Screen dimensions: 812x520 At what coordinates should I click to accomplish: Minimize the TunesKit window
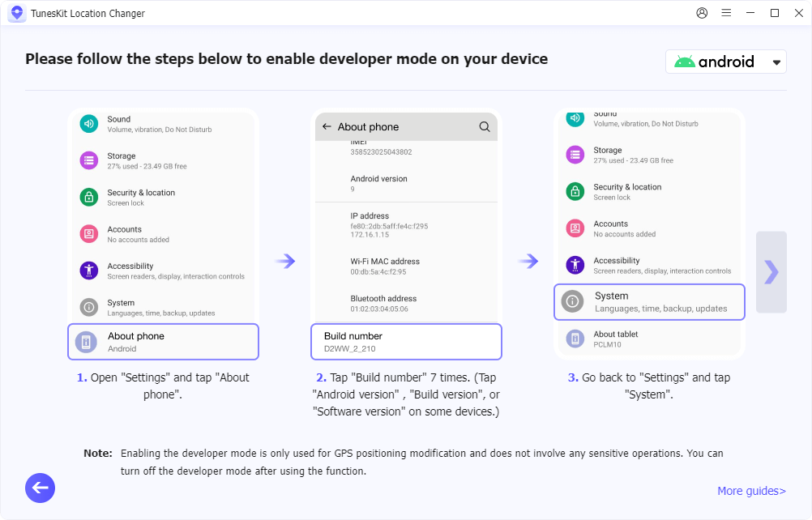(x=750, y=13)
